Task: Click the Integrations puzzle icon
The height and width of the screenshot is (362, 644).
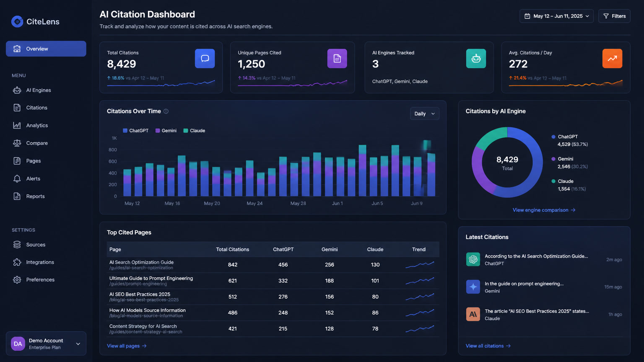Action: (x=17, y=262)
